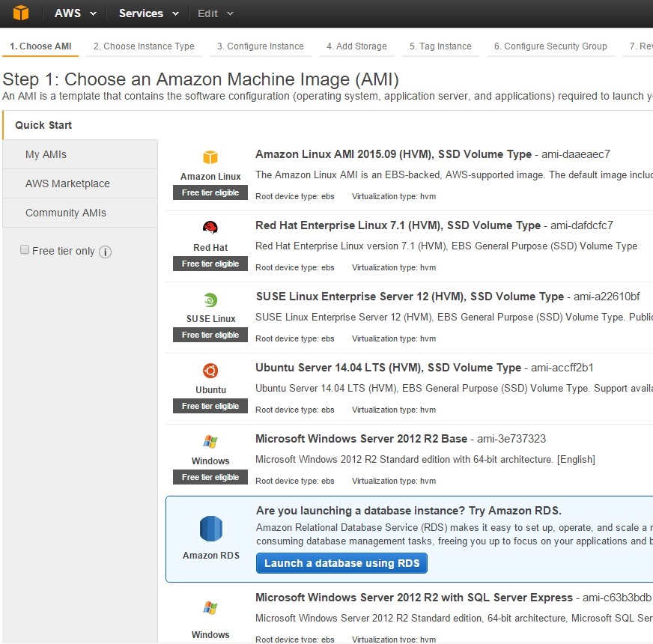The width and height of the screenshot is (653, 644).
Task: Click the SUSE Linux chameleon icon
Action: click(210, 300)
